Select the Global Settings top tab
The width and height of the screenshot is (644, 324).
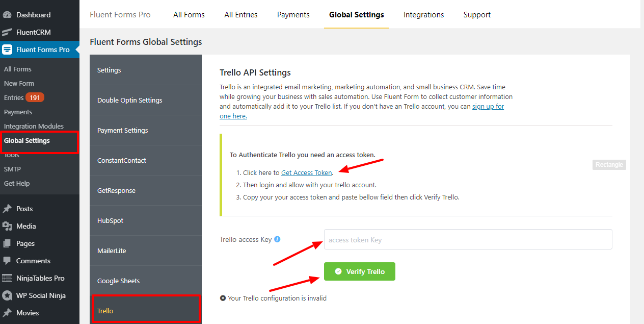tap(357, 15)
